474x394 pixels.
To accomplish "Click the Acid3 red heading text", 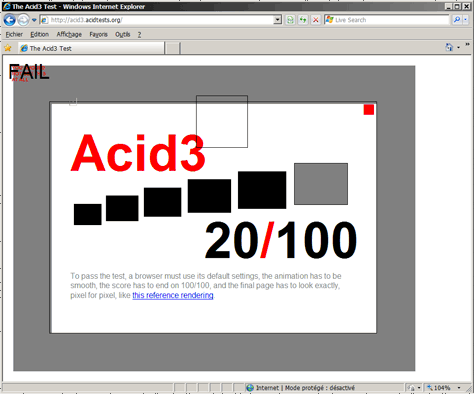I will coord(138,153).
